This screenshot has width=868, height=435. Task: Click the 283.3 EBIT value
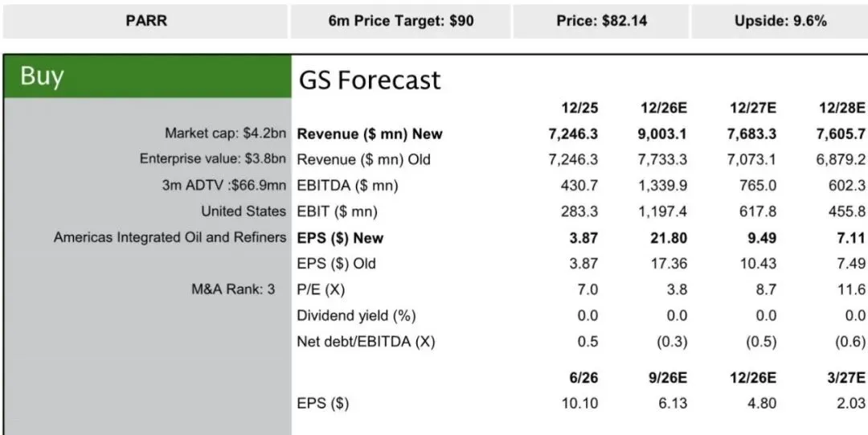581,211
